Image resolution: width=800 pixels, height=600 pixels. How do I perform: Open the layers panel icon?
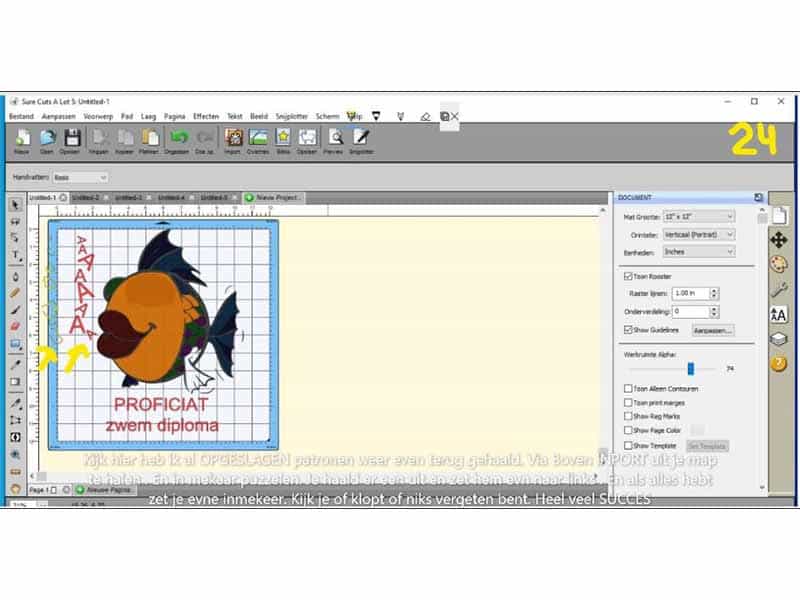tap(779, 339)
